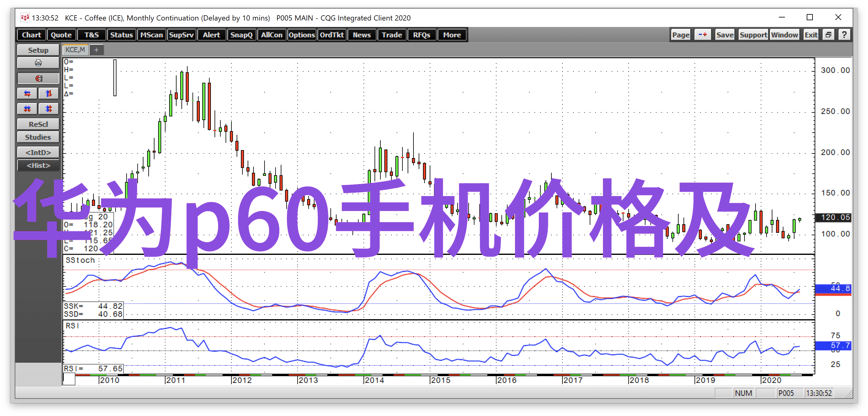Image resolution: width=868 pixels, height=416 pixels.
Task: Add a new chart tab with plus
Action: [x=96, y=50]
